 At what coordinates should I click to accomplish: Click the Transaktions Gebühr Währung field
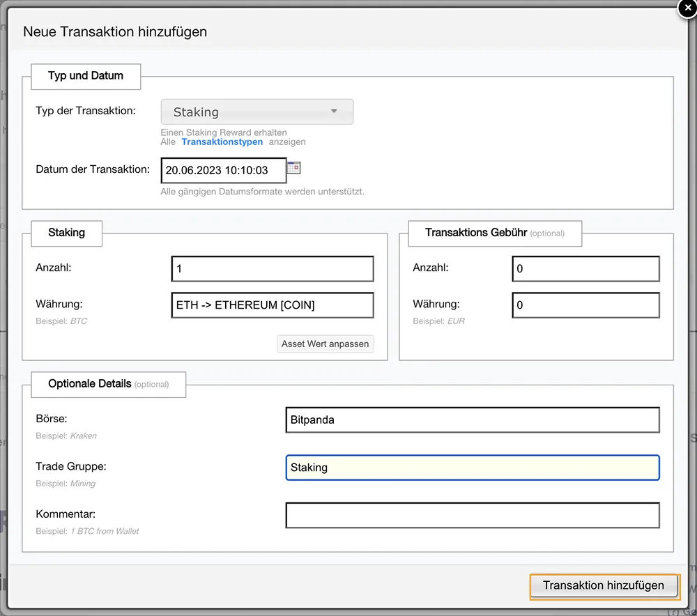(x=585, y=305)
